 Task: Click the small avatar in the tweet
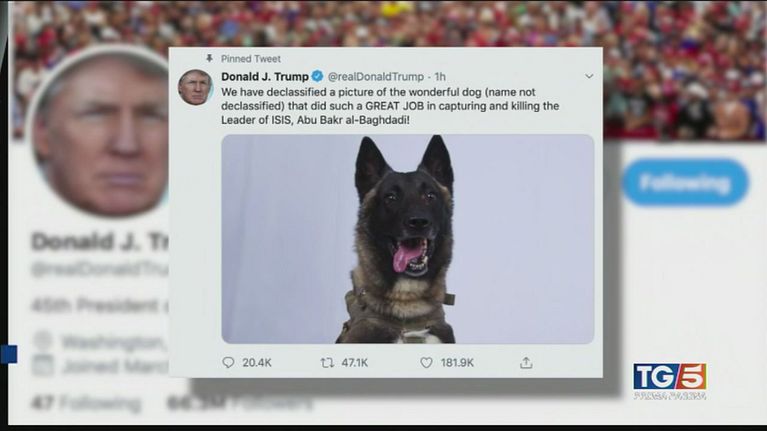coord(195,87)
